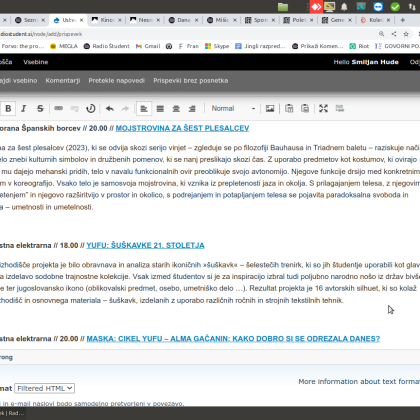420x420 pixels.
Task: Insert a link with the chain icon
Action: (59, 108)
